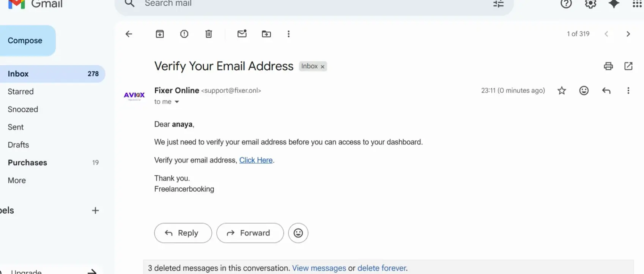This screenshot has height=274, width=644.
Task: Print the email conversation
Action: (x=608, y=66)
